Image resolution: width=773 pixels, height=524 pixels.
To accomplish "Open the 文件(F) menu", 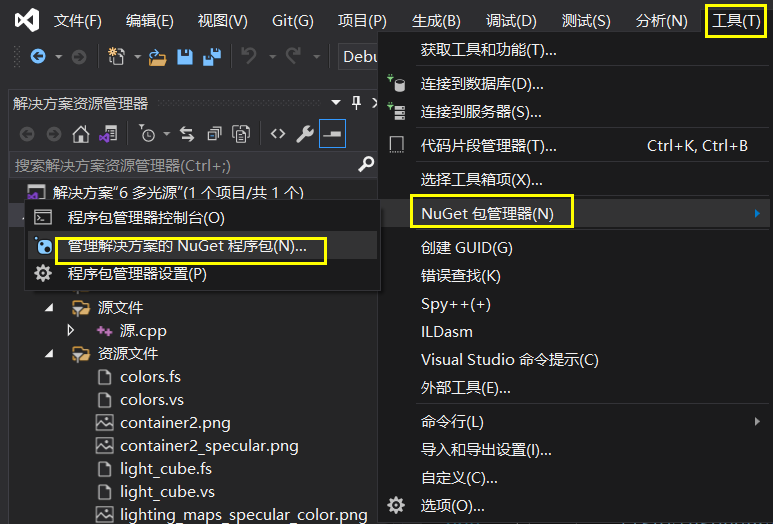I will [x=77, y=21].
